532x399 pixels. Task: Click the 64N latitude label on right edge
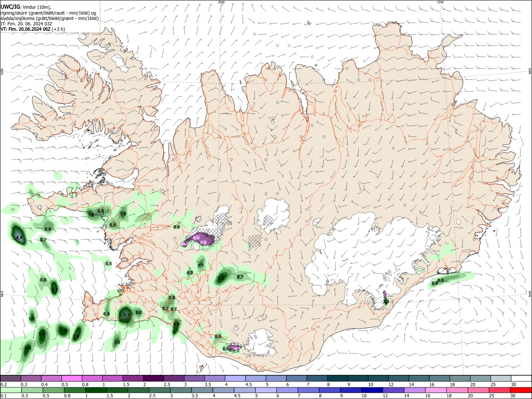[530, 293]
